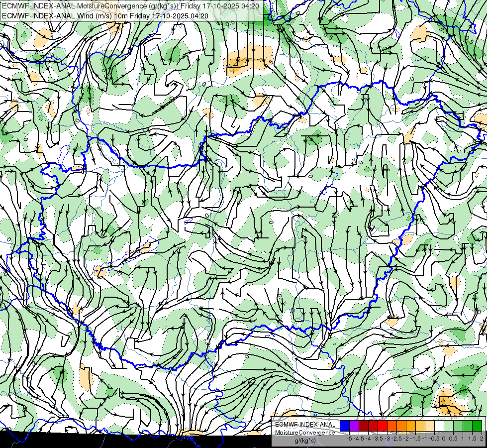Select the Wind 10m title line at top
This screenshot has width=487, height=448.
(105, 15)
